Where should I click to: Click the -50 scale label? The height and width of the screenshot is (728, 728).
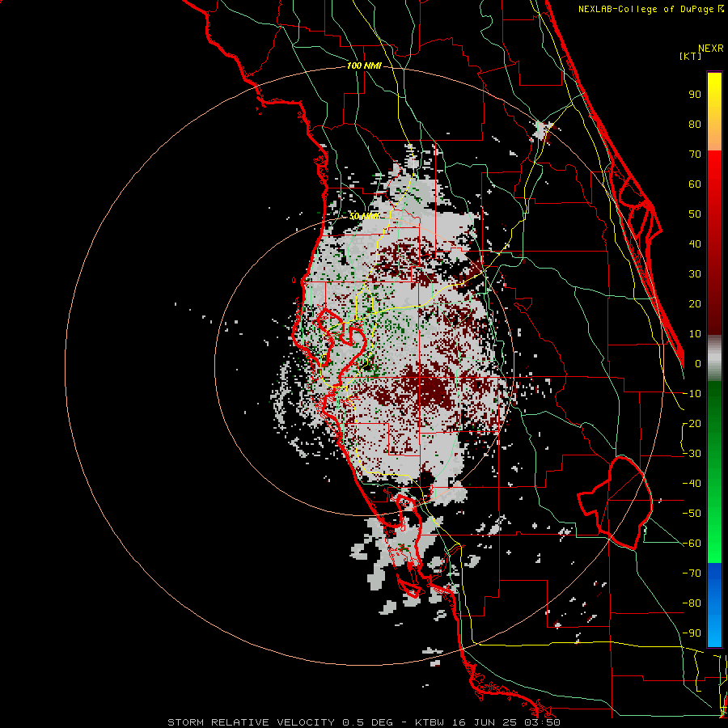pyautogui.click(x=692, y=514)
